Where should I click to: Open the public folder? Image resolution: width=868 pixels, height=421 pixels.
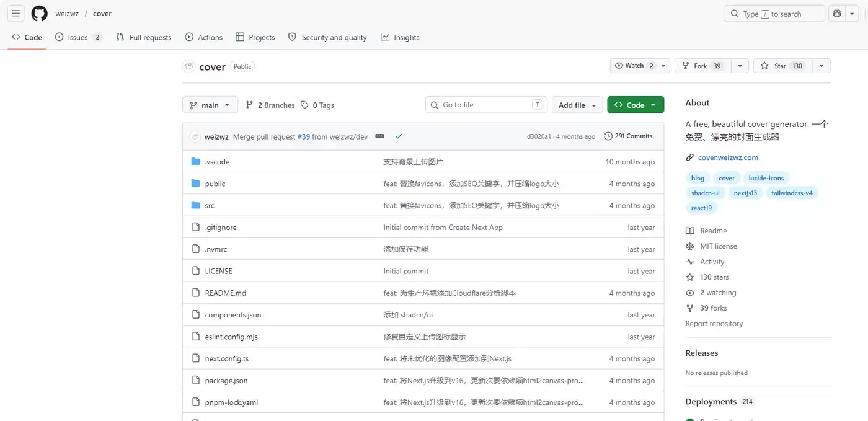215,184
